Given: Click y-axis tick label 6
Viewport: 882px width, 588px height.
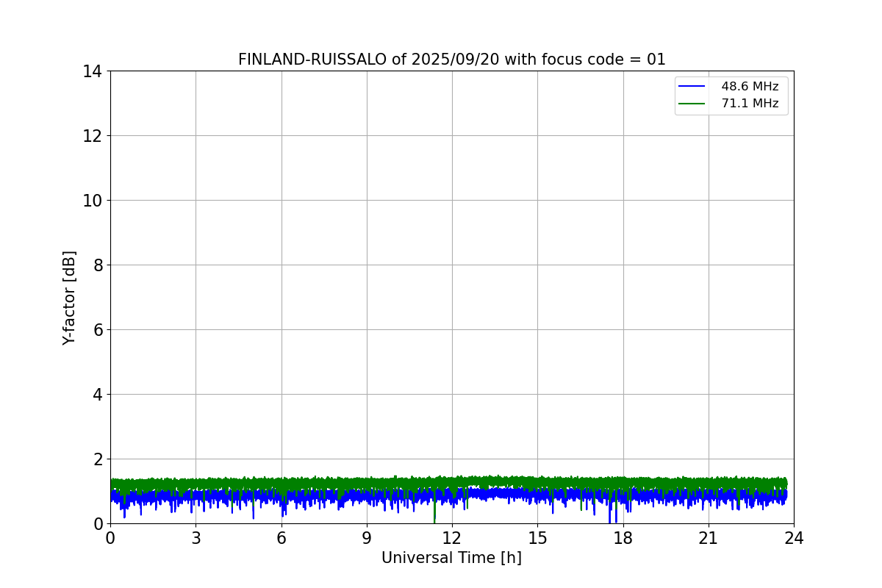Looking at the screenshot, I should pos(98,330).
